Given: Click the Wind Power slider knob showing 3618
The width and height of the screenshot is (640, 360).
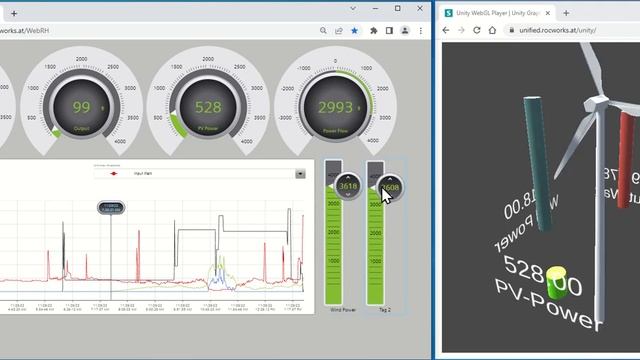Looking at the screenshot, I should 348,186.
